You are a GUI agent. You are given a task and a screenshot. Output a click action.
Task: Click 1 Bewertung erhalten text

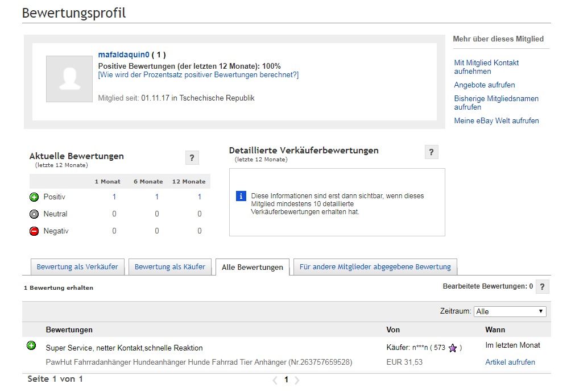[58, 287]
